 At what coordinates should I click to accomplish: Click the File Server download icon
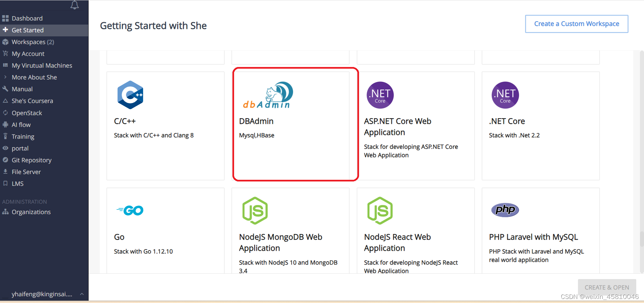click(x=5, y=172)
